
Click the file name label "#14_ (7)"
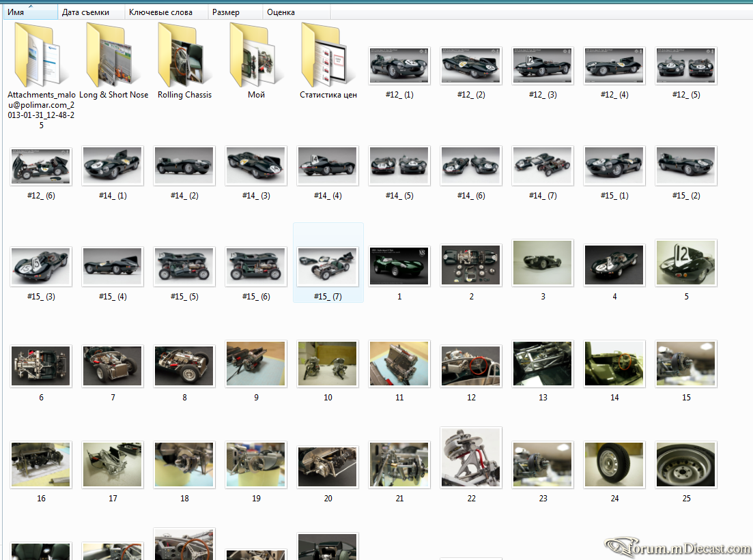543,195
